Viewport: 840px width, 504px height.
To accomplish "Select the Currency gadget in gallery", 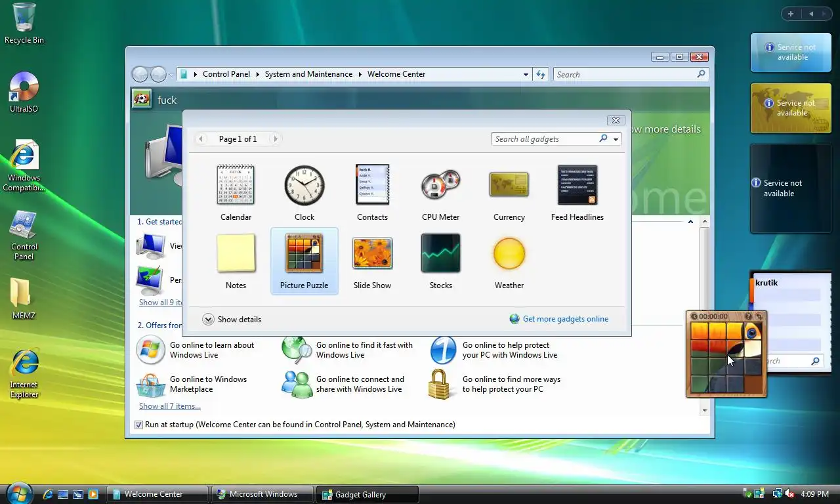I will coord(509,193).
